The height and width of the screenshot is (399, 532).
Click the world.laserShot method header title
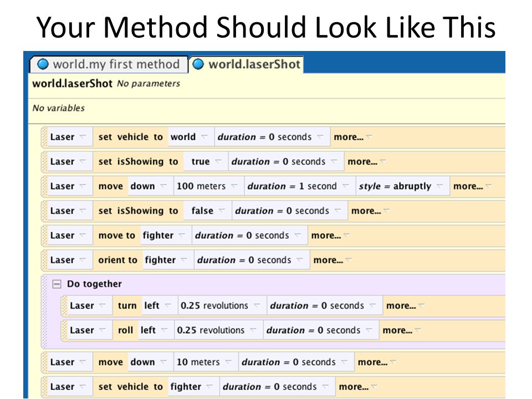[x=72, y=84]
